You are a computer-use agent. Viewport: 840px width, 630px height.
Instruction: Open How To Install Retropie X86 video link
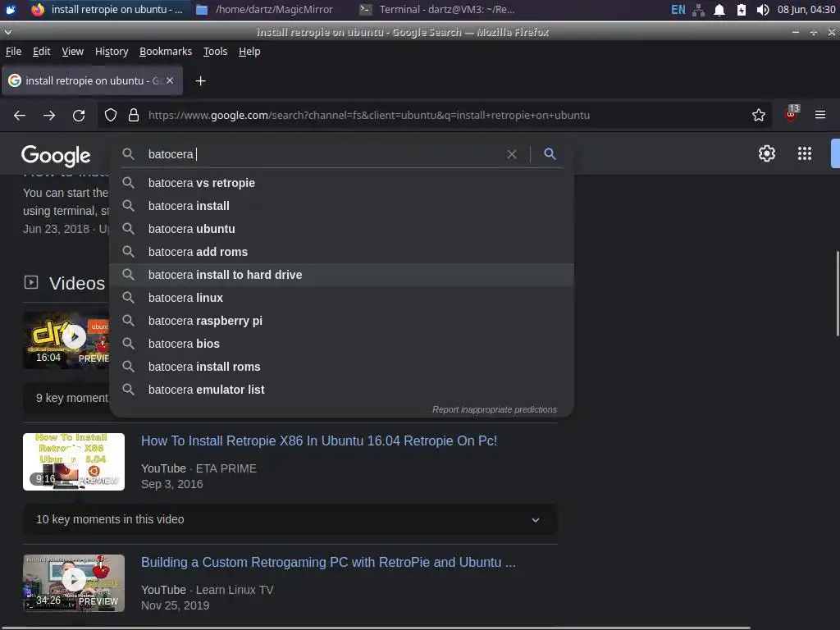click(x=319, y=441)
